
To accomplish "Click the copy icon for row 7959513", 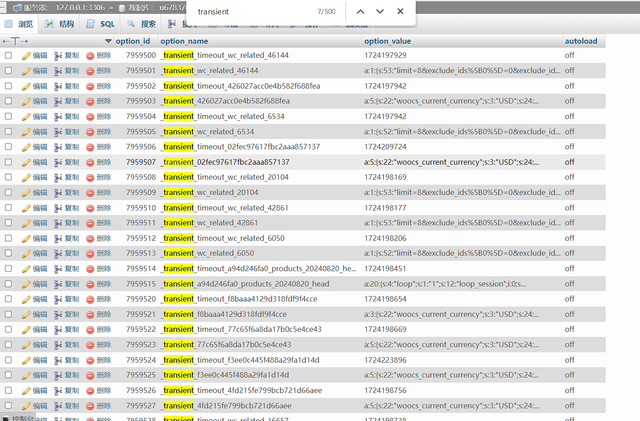I will point(58,254).
